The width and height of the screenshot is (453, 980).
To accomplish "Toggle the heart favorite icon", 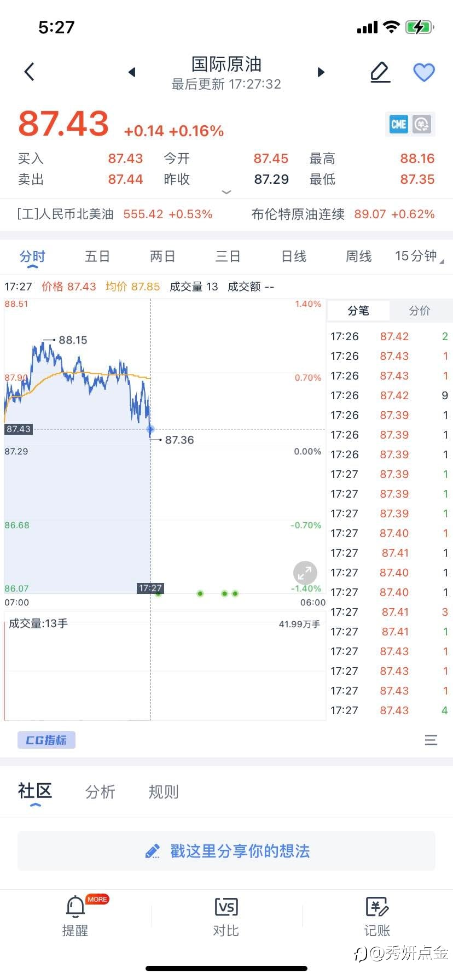I will (x=423, y=72).
